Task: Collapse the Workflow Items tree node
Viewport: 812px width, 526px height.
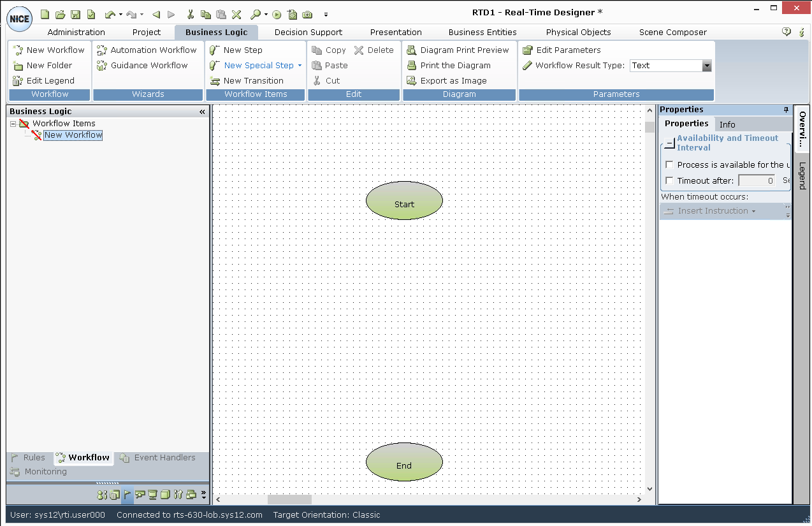Action: click(13, 124)
